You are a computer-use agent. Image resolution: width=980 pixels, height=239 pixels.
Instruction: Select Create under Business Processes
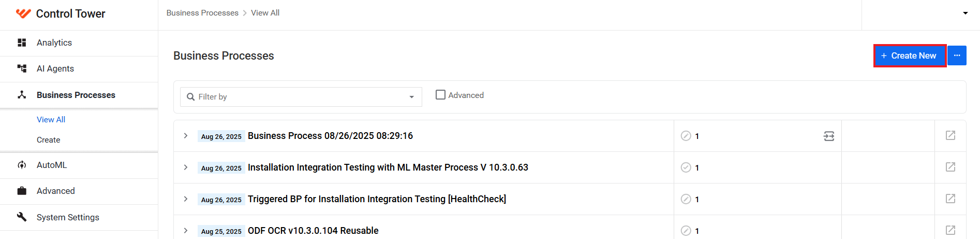48,140
